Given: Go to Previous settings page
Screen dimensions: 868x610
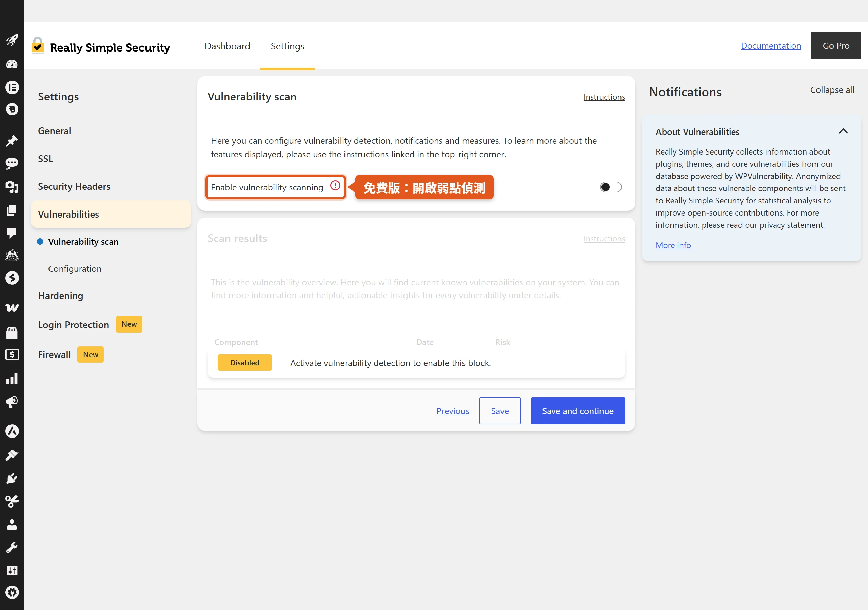Looking at the screenshot, I should coord(453,411).
